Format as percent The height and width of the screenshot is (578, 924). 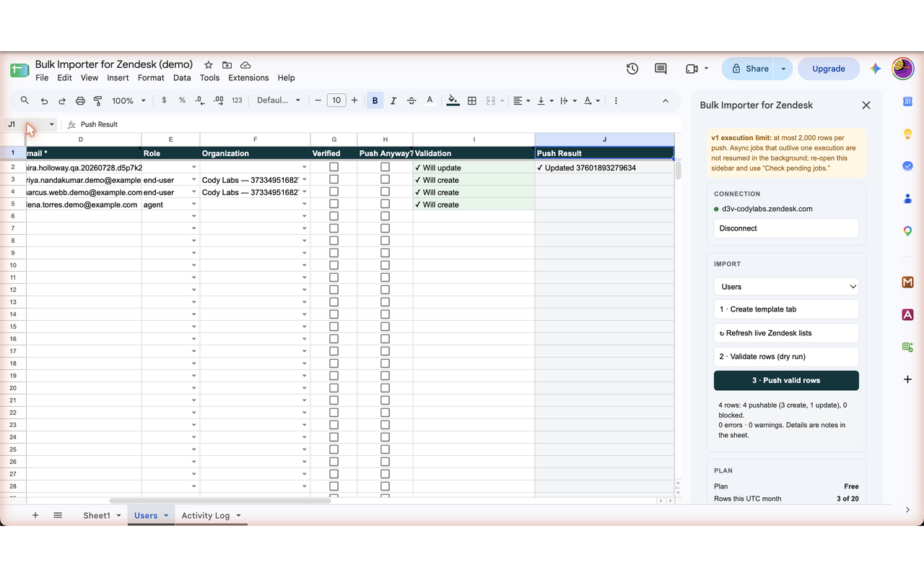182,100
